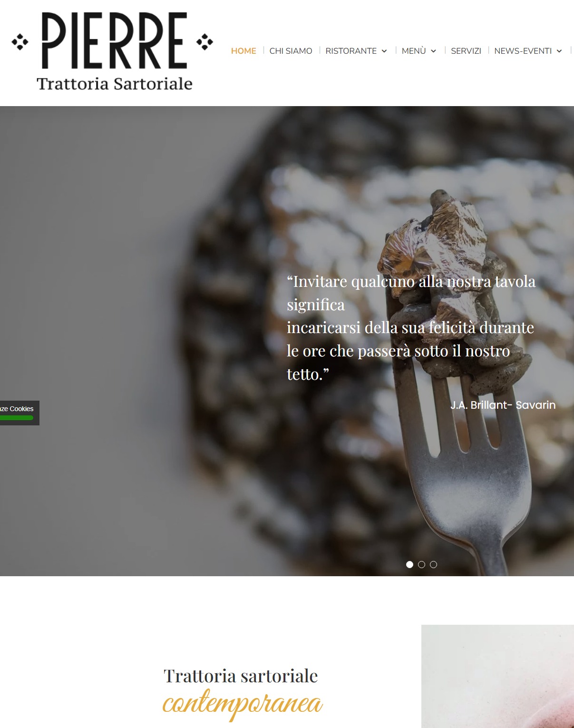Open the Menù navigation item
This screenshot has height=728, width=574.
(x=414, y=51)
